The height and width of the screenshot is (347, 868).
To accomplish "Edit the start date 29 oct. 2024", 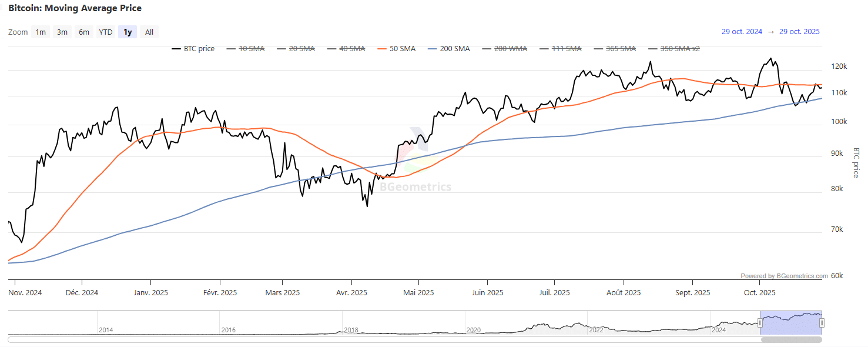I will pos(742,32).
